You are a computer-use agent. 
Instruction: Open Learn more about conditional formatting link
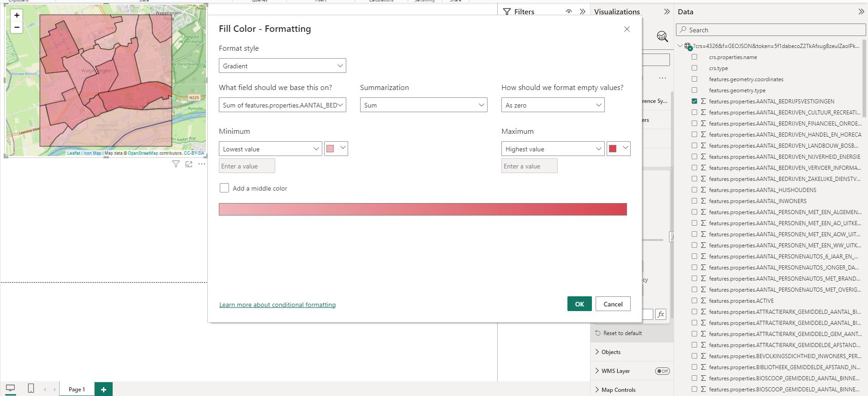point(277,305)
